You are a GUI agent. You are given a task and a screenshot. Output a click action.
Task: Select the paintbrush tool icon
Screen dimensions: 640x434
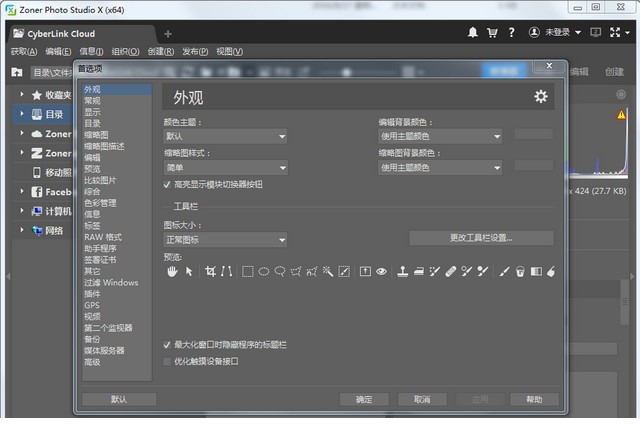504,272
